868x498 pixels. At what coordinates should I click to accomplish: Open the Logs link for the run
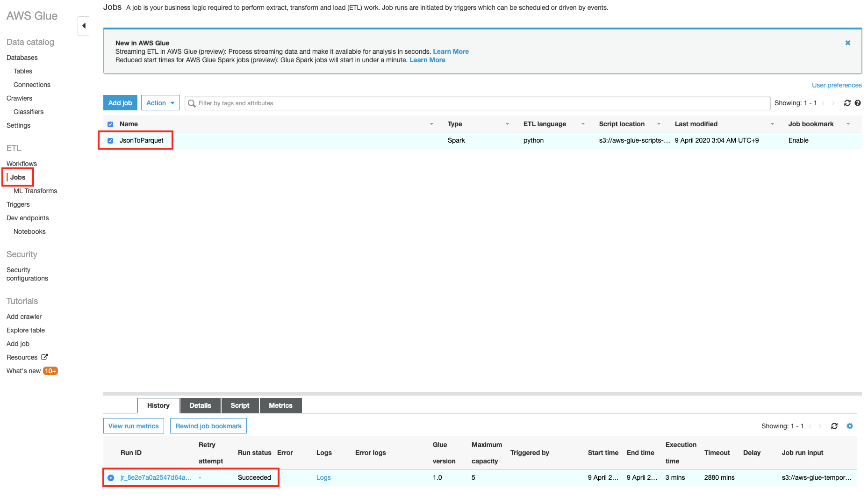323,477
